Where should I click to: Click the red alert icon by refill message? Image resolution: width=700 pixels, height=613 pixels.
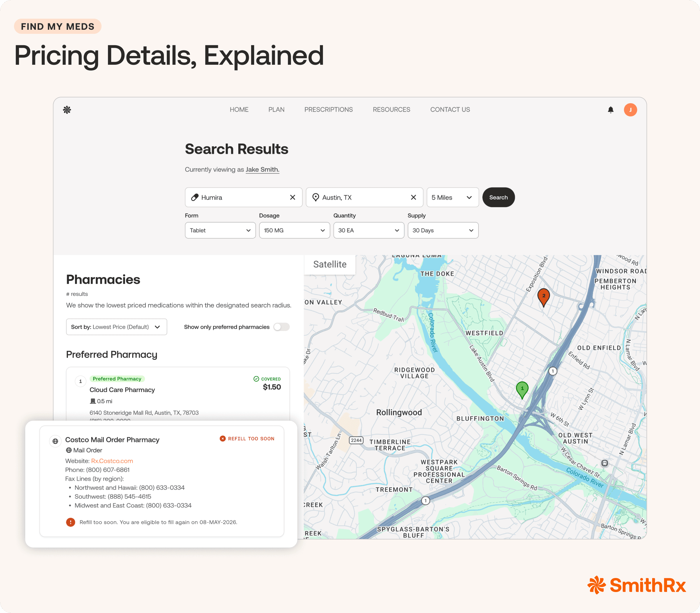(x=71, y=522)
